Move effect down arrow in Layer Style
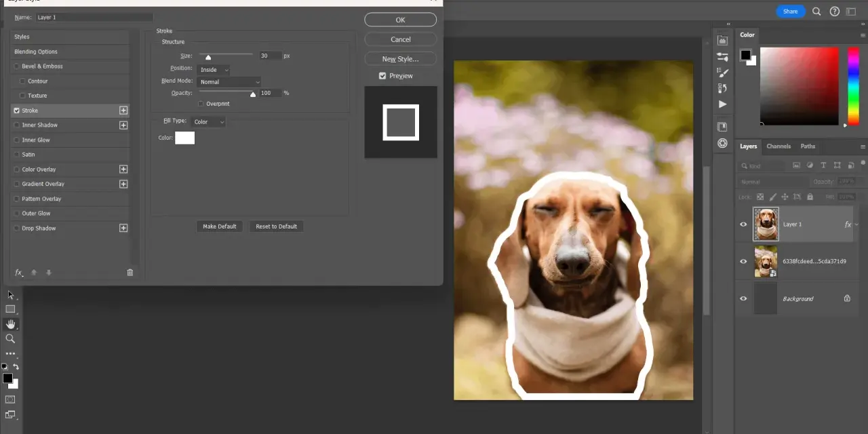 point(49,273)
